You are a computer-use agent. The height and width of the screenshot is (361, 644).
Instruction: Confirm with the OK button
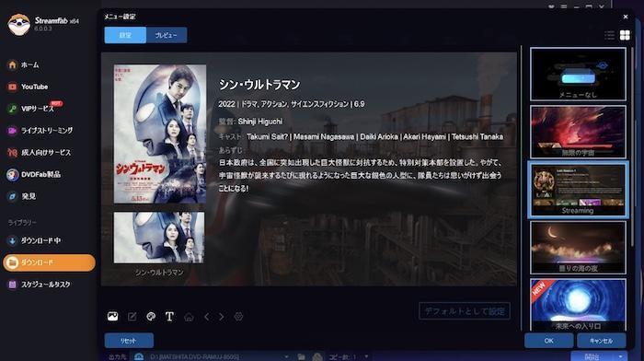tap(548, 341)
